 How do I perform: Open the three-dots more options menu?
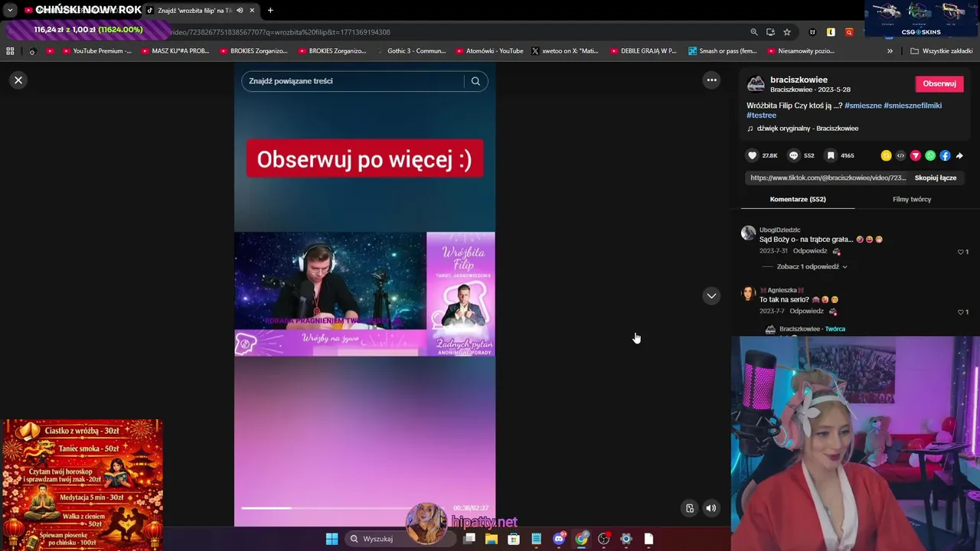tap(711, 80)
